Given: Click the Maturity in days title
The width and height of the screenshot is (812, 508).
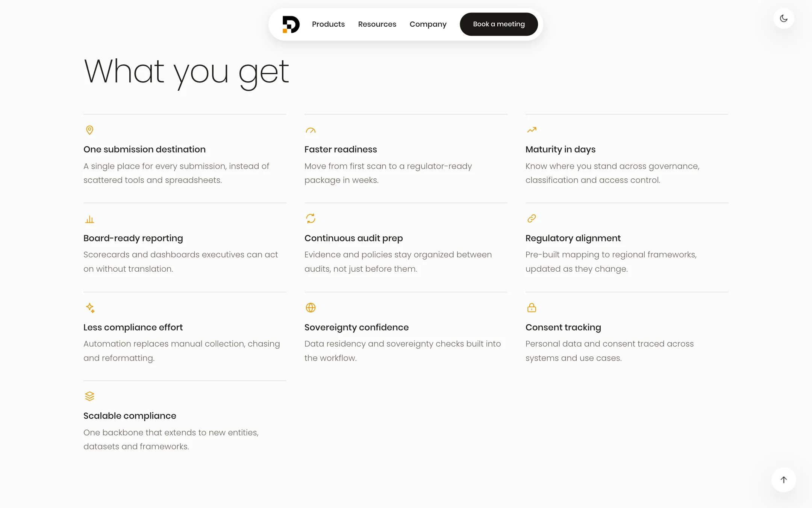Looking at the screenshot, I should pyautogui.click(x=561, y=150).
